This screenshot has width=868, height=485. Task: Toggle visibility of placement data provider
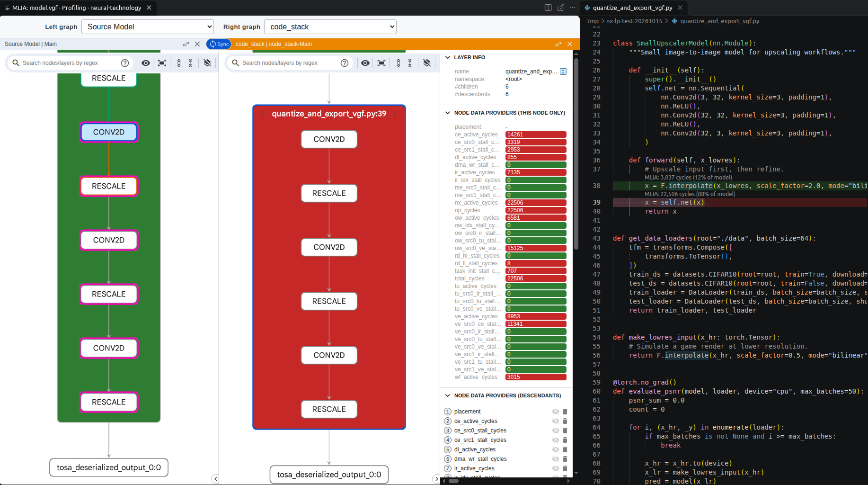pos(556,412)
